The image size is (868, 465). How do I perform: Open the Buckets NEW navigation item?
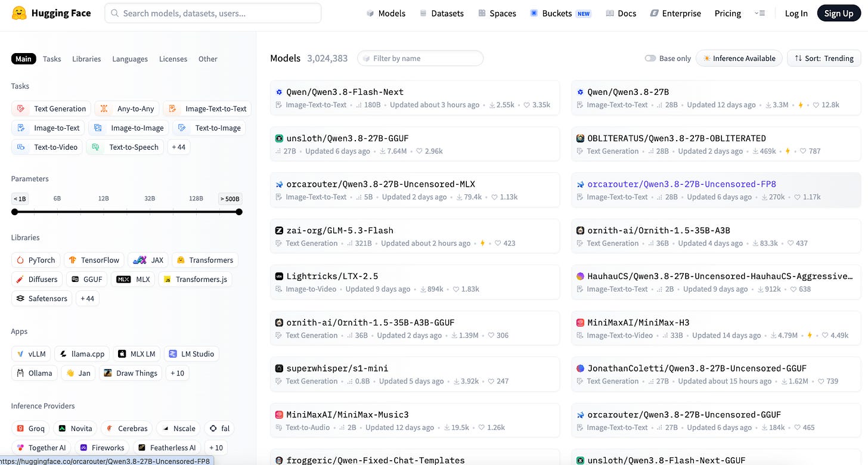(x=560, y=13)
